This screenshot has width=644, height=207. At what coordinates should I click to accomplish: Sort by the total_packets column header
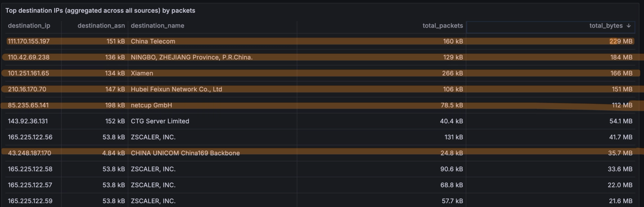pos(443,26)
